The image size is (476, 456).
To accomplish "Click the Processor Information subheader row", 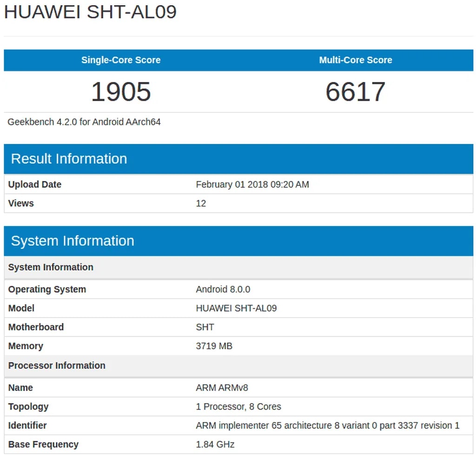I will tap(57, 365).
